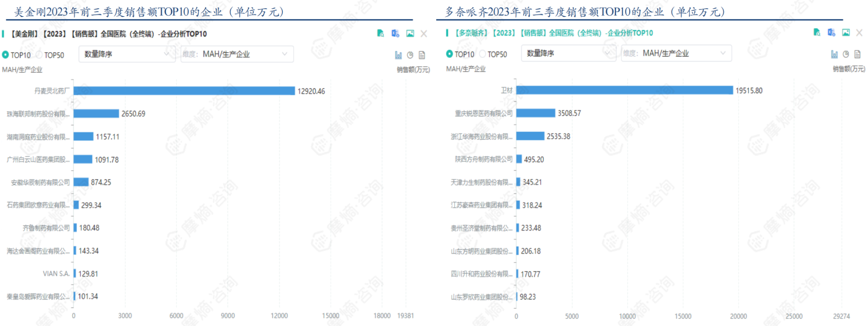
Task: Save 多奈哌齐 chart as image
Action: point(846,32)
